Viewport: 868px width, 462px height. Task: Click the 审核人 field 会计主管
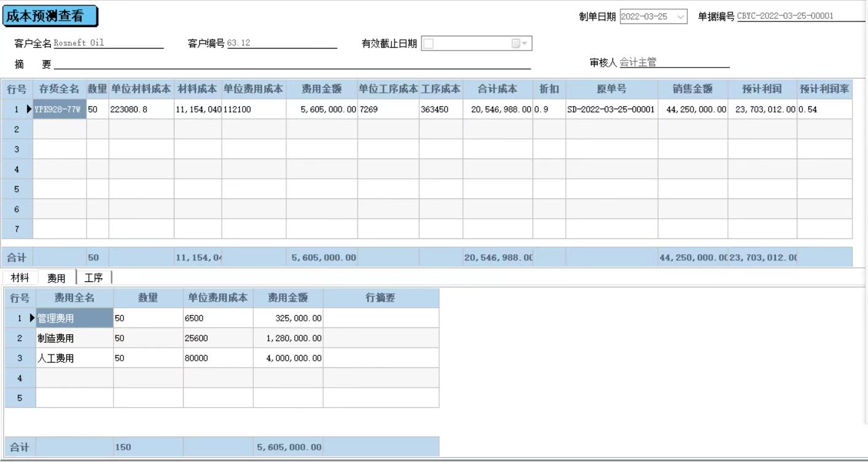(673, 63)
